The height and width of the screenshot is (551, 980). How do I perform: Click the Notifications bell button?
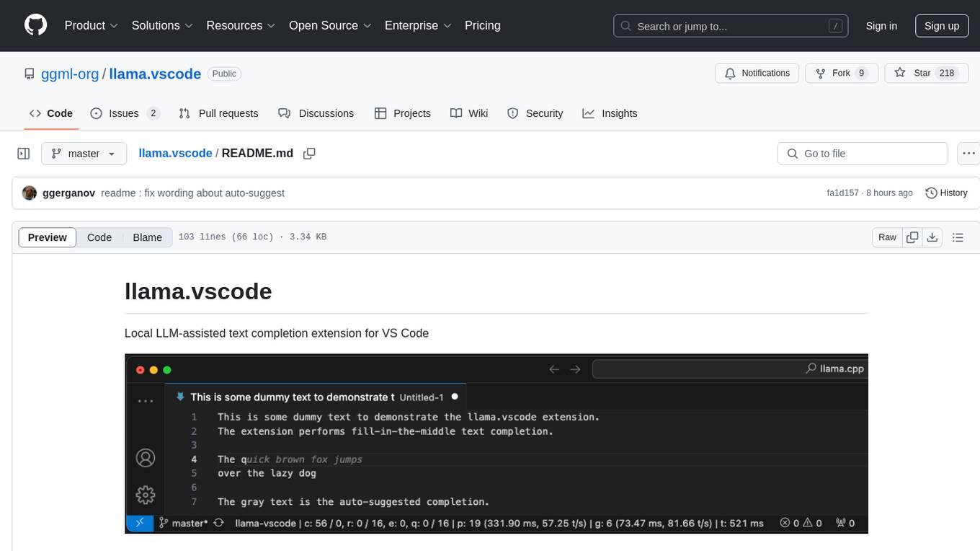point(757,74)
